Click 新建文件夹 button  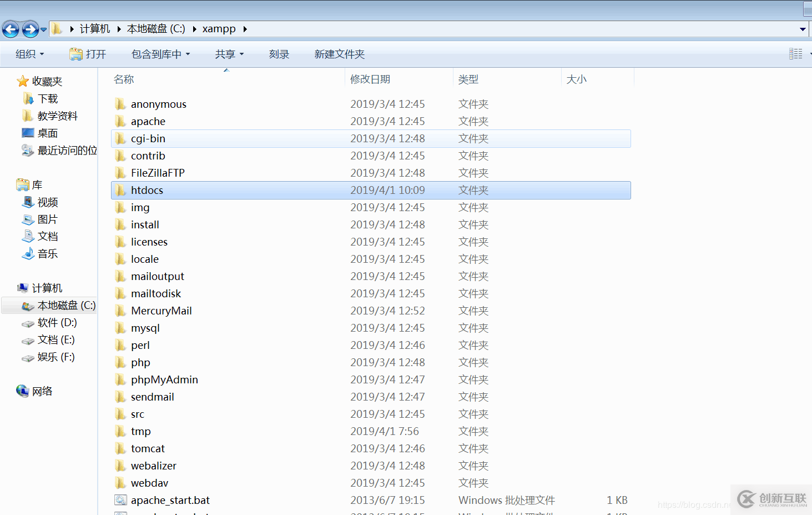[x=340, y=54]
